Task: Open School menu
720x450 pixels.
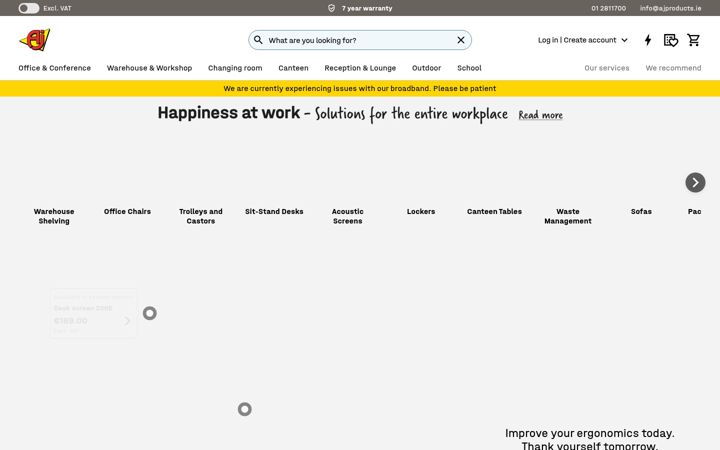Action: pyautogui.click(x=469, y=68)
